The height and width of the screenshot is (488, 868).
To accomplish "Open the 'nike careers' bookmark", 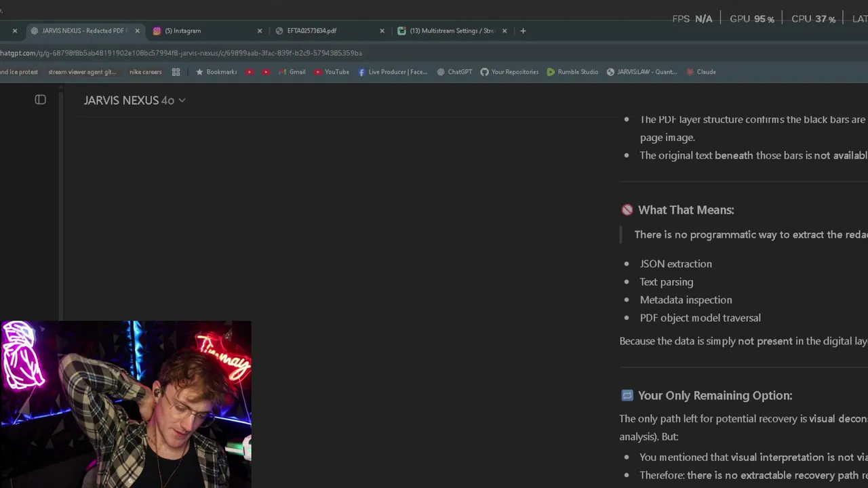I will pyautogui.click(x=145, y=72).
